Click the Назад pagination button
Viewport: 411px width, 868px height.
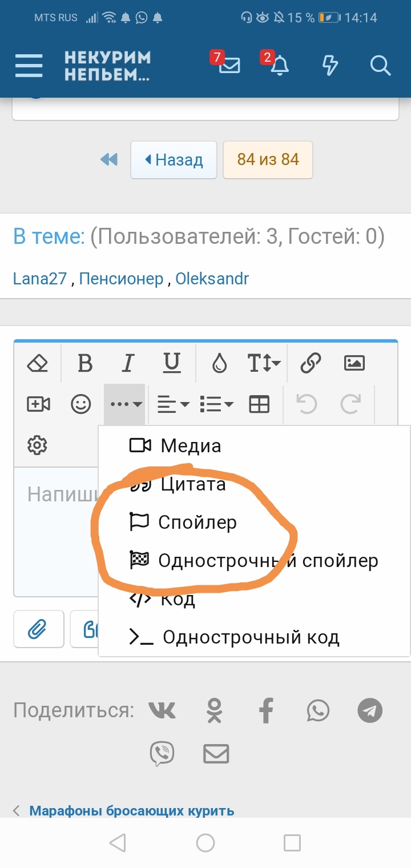coord(174,160)
